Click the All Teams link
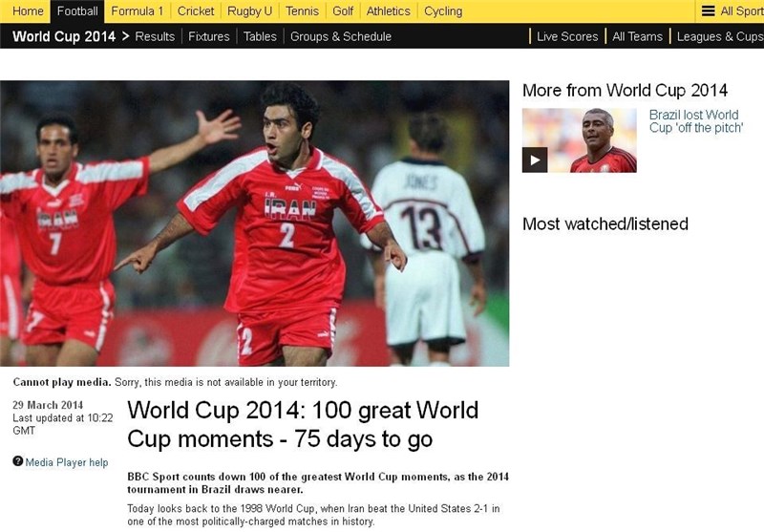764x532 pixels. pos(637,36)
